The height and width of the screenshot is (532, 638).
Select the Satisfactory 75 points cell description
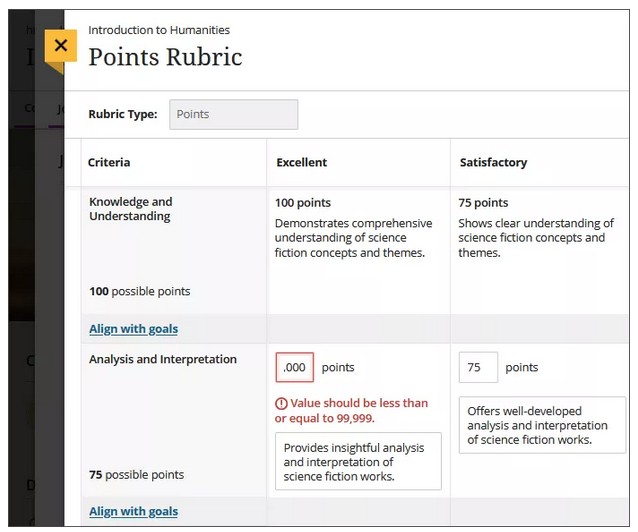point(536,238)
